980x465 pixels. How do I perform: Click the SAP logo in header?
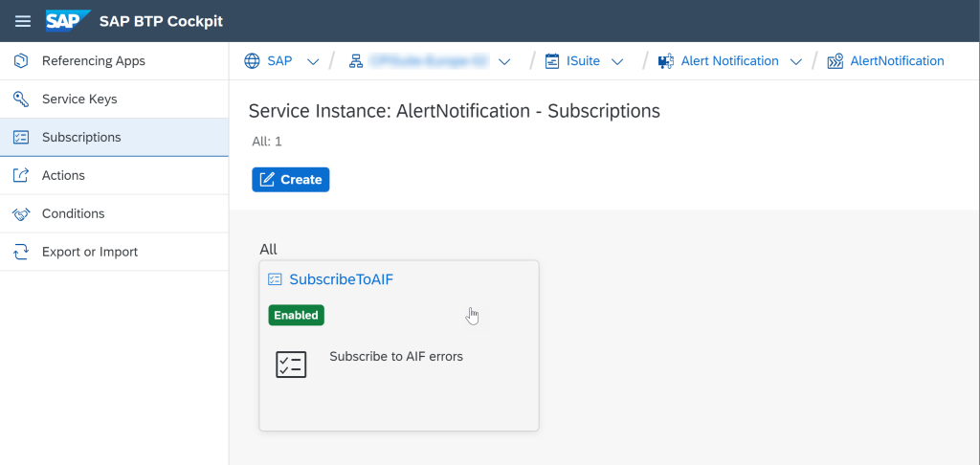(68, 21)
